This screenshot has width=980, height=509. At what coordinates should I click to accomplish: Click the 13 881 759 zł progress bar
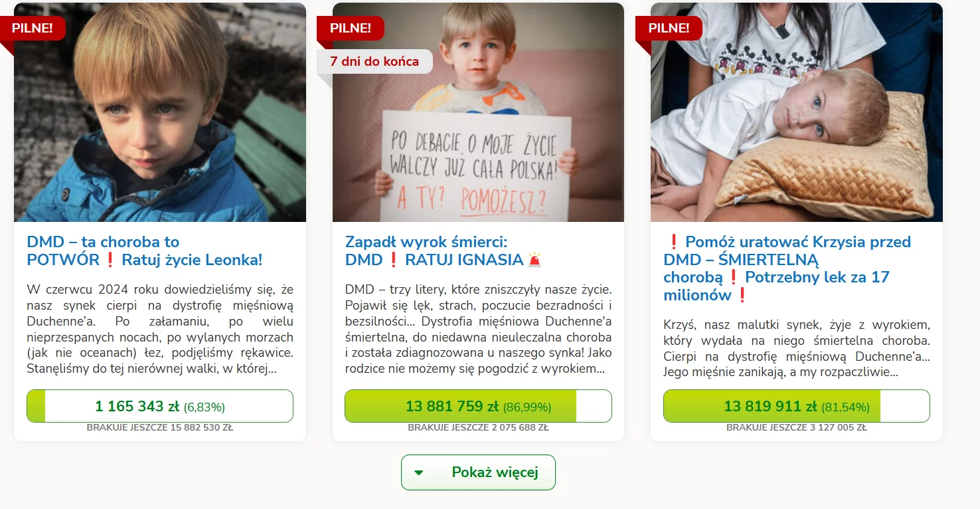click(x=478, y=406)
